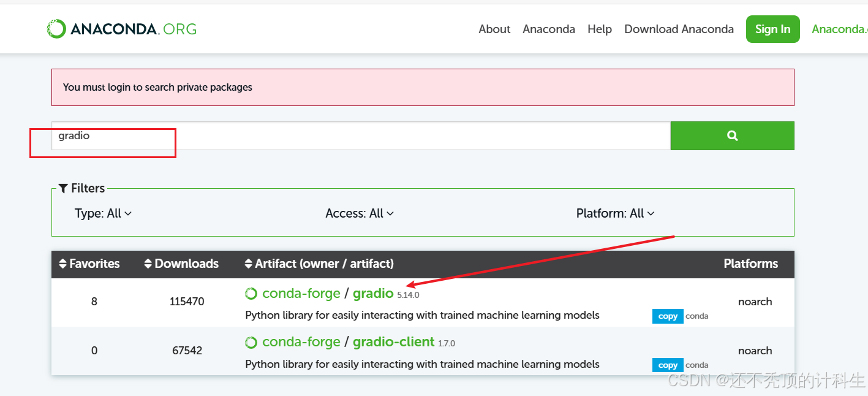Open the gradio package link
868x396 pixels.
click(373, 294)
